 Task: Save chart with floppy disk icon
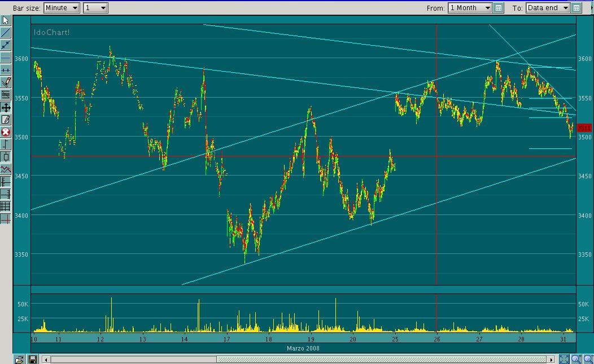[33, 359]
